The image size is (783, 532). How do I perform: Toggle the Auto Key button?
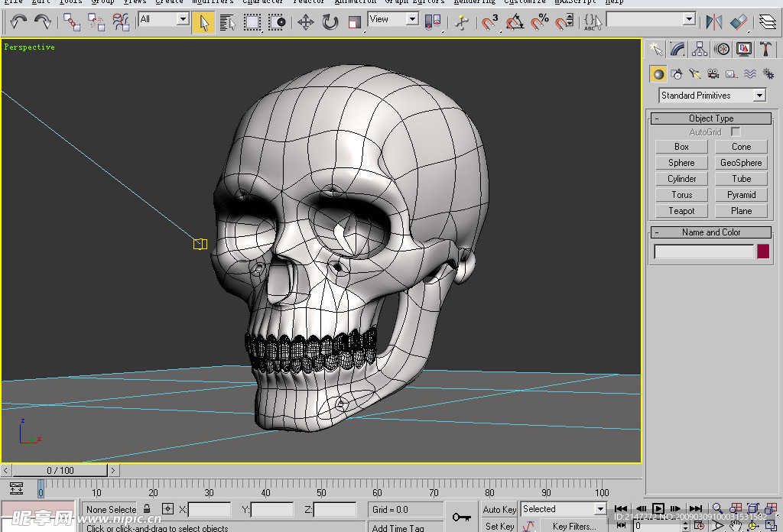(499, 510)
